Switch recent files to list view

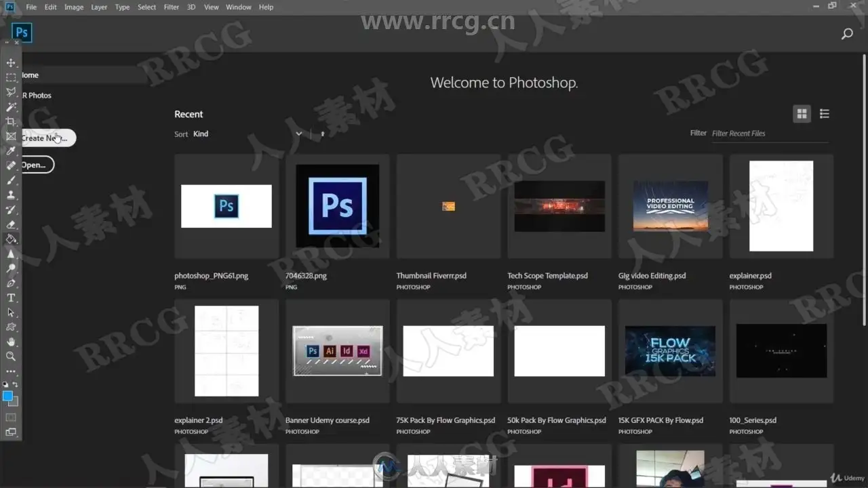[825, 114]
